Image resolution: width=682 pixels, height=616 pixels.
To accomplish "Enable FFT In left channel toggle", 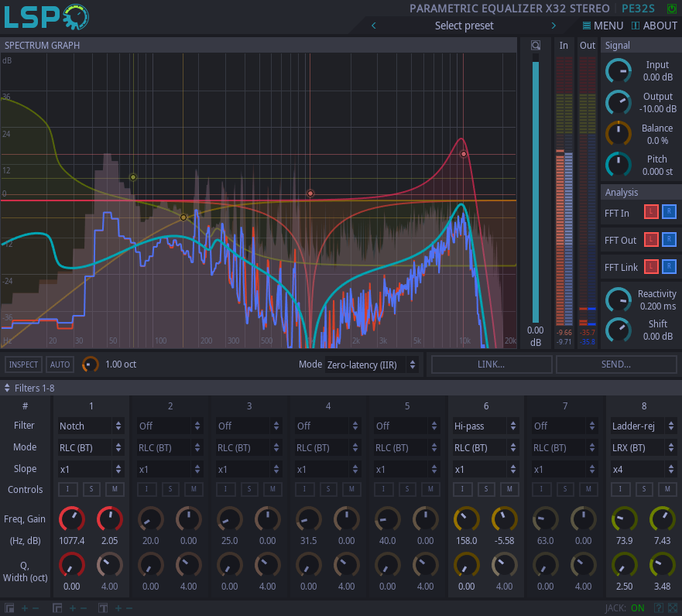I will click(651, 211).
